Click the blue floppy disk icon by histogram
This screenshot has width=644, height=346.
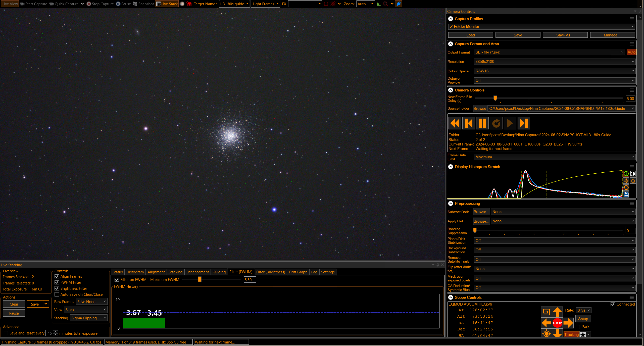[626, 194]
